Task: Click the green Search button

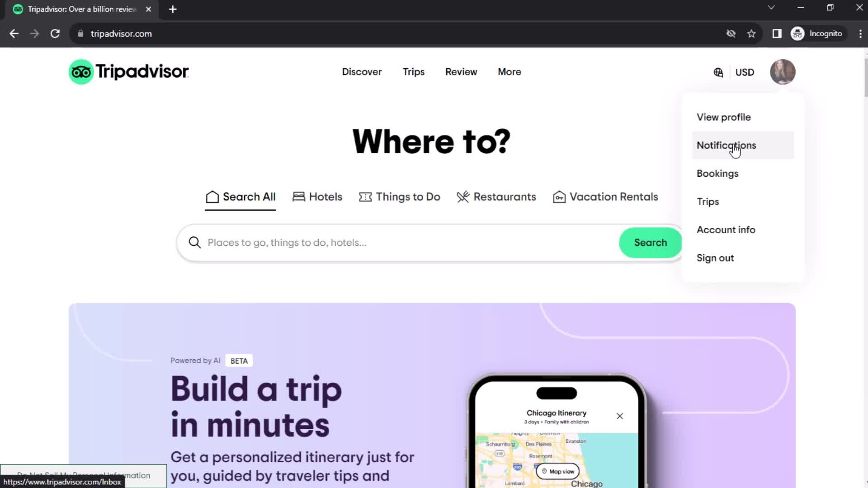Action: 651,243
